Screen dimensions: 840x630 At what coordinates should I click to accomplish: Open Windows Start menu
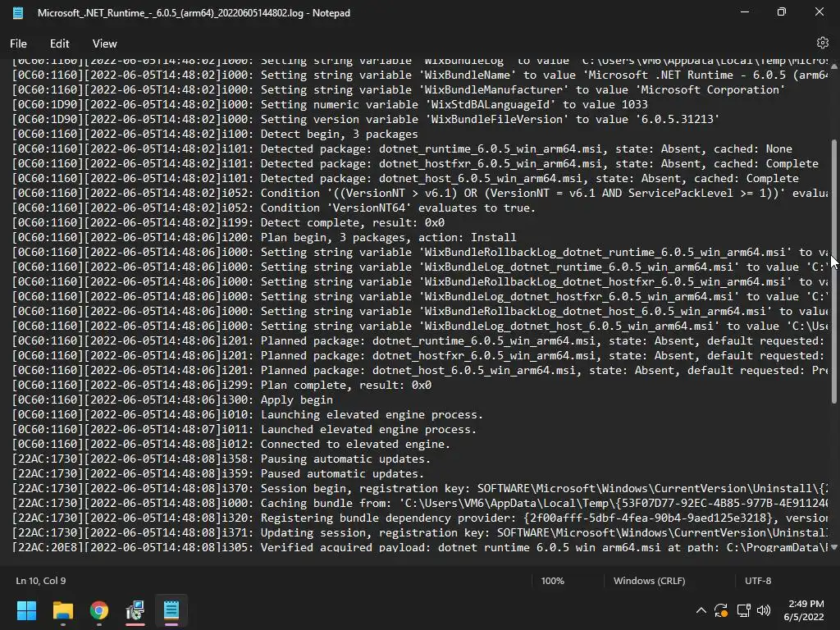click(x=26, y=610)
